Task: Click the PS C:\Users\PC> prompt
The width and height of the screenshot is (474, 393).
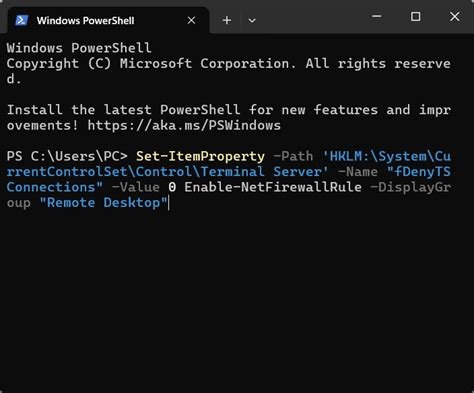Action: click(x=67, y=156)
